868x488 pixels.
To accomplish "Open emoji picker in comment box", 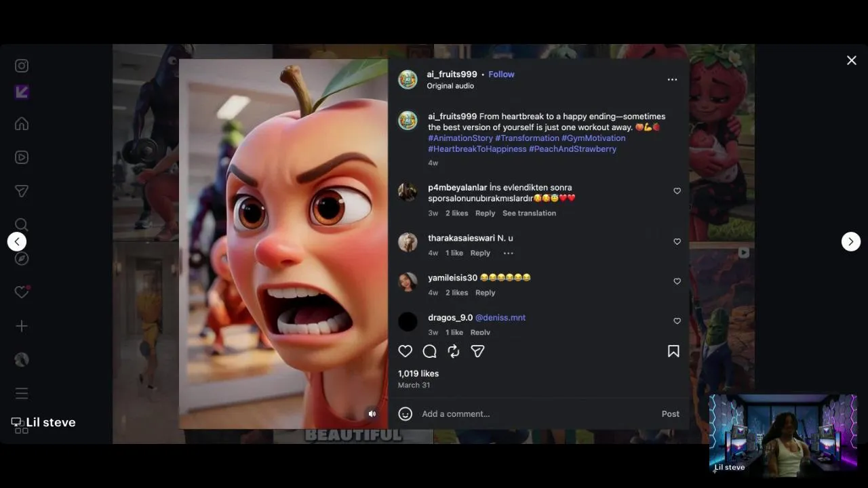I will [x=405, y=413].
